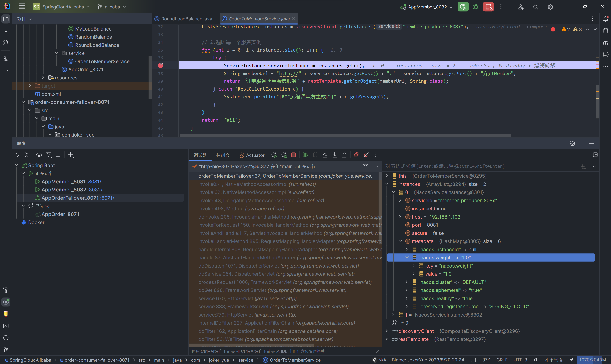Open the :8071/ link for AppOrderFailover_8071
611x364 pixels.
pos(107,198)
